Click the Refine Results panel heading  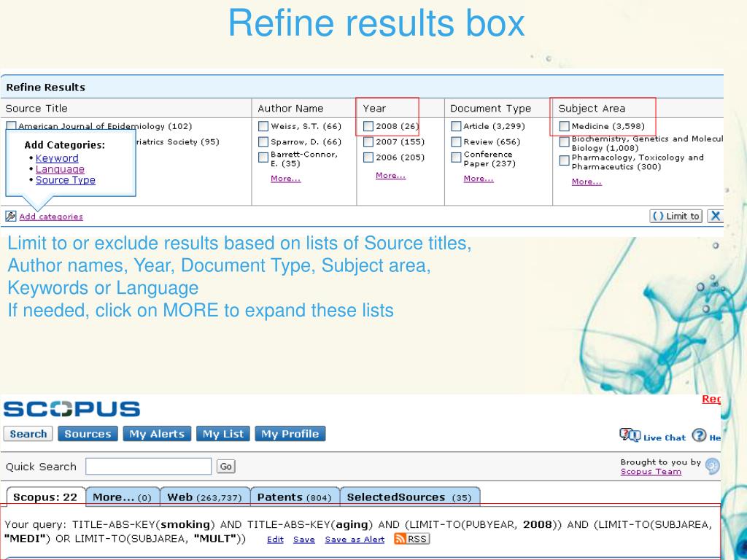click(x=46, y=87)
